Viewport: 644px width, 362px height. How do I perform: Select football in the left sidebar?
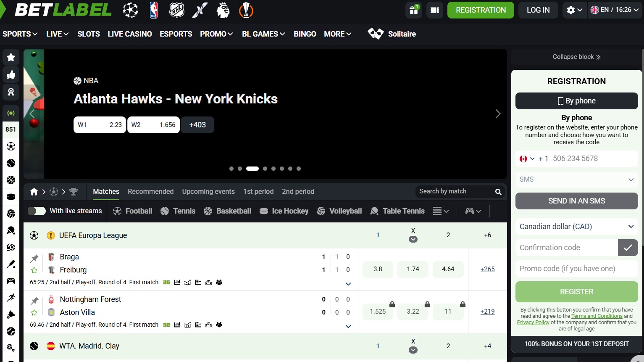[x=11, y=146]
